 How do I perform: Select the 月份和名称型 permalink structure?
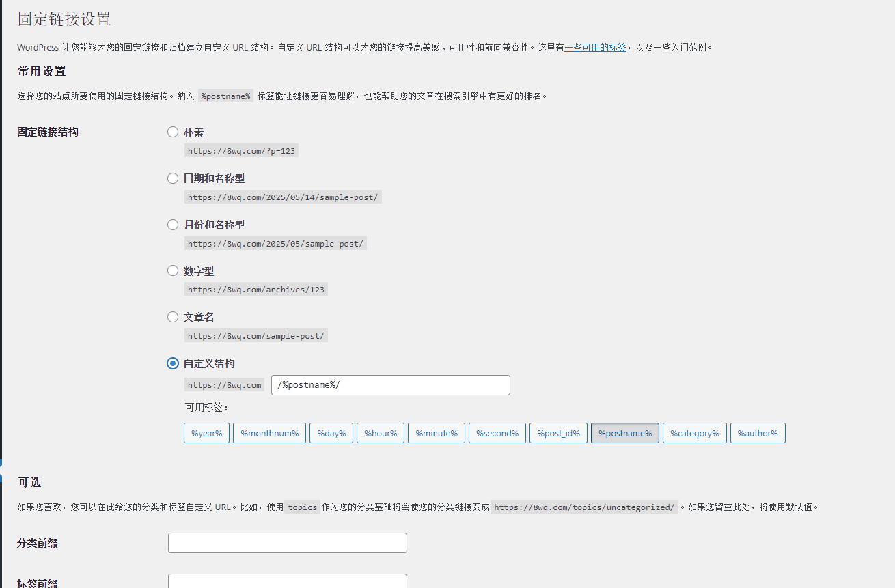(x=173, y=225)
